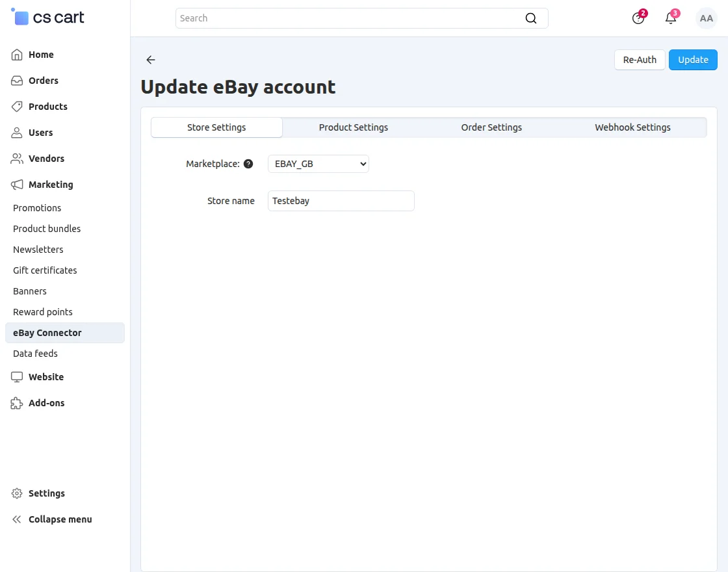Switch to the Product Settings tab
Viewport: 728px width, 572px height.
[x=354, y=127]
